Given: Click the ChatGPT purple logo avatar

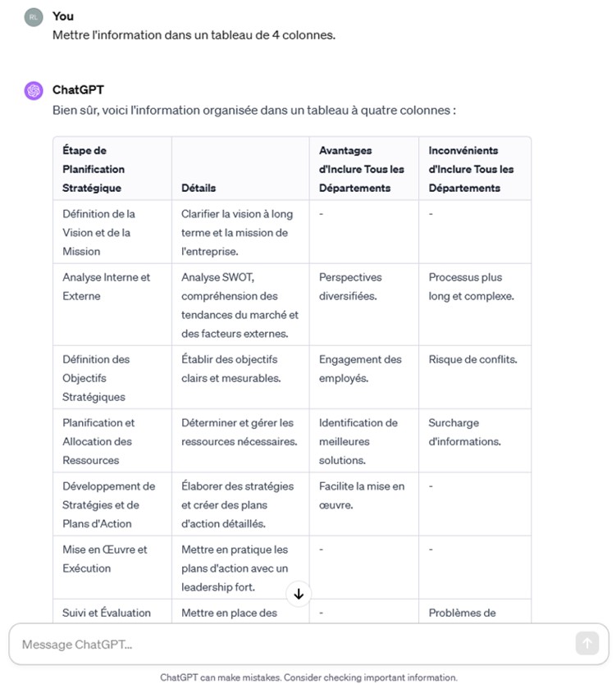Looking at the screenshot, I should point(34,91).
